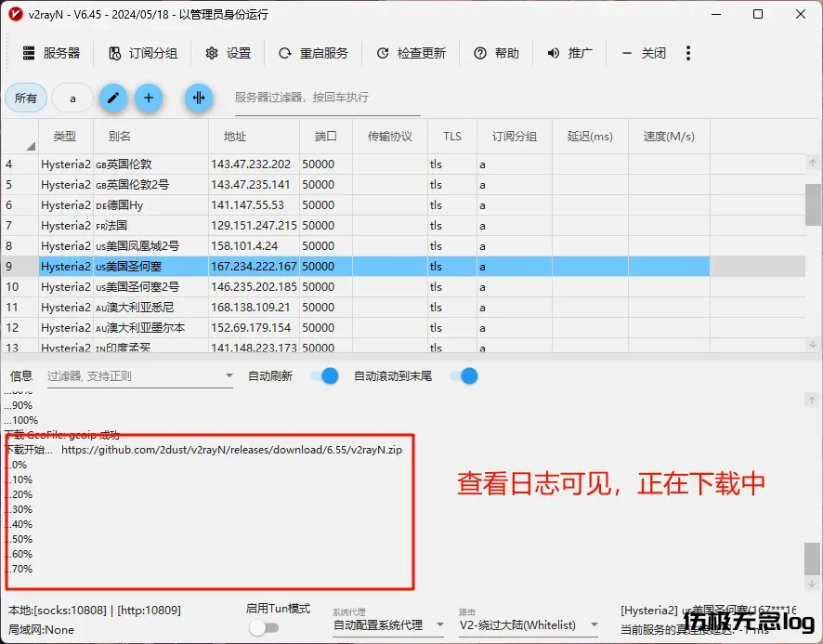The image size is (823, 644).
Task: Click the select-all corner triangle of the server table
Action: point(31,146)
